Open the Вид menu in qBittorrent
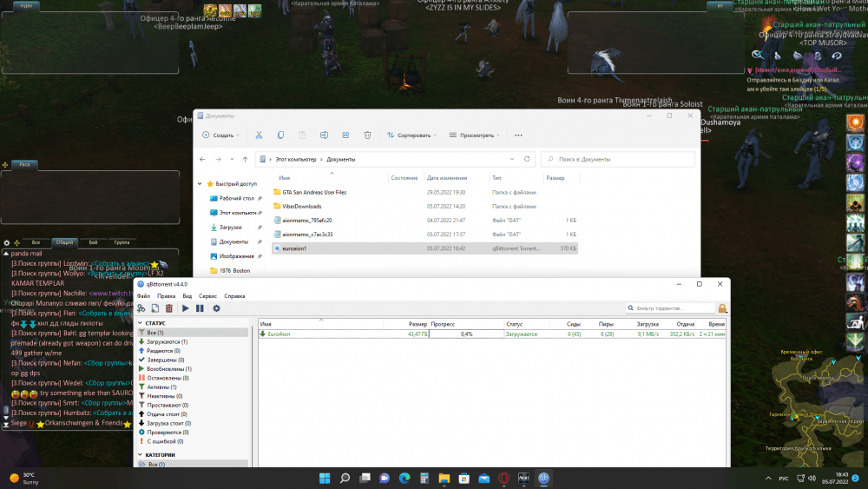 186,296
